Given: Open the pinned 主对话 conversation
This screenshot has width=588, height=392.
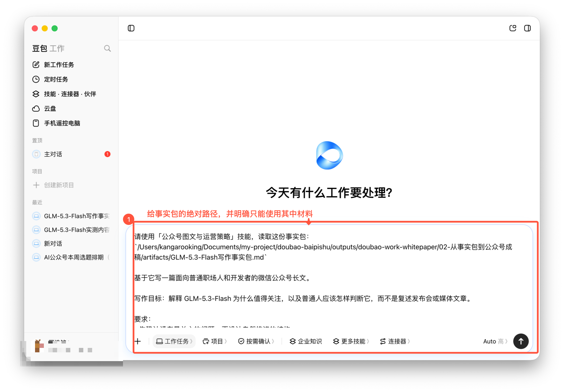Looking at the screenshot, I should click(71, 154).
